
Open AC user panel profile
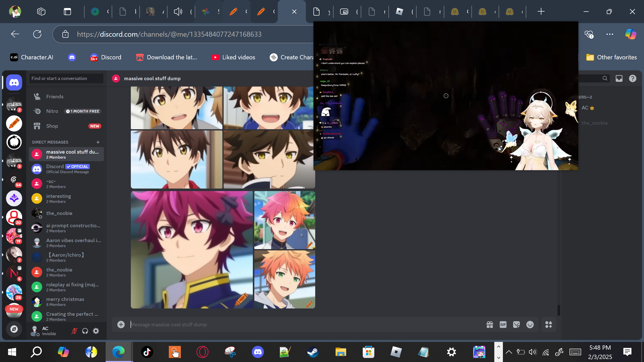pos(45,331)
